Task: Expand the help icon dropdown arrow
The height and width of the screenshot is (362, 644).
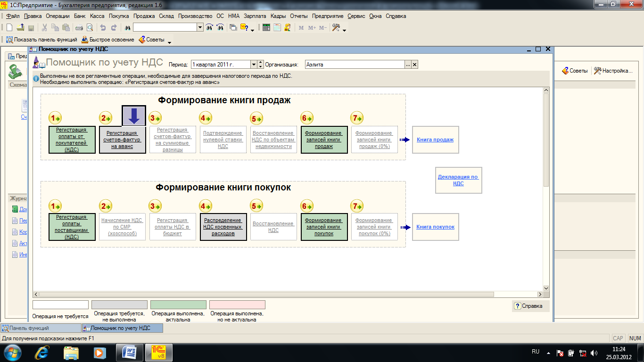Action: pos(252,30)
